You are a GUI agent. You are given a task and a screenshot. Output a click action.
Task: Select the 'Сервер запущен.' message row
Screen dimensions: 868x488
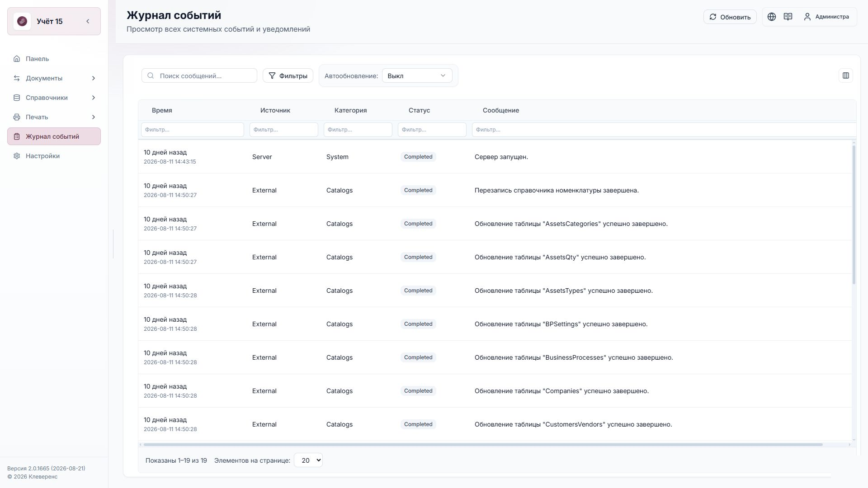495,157
